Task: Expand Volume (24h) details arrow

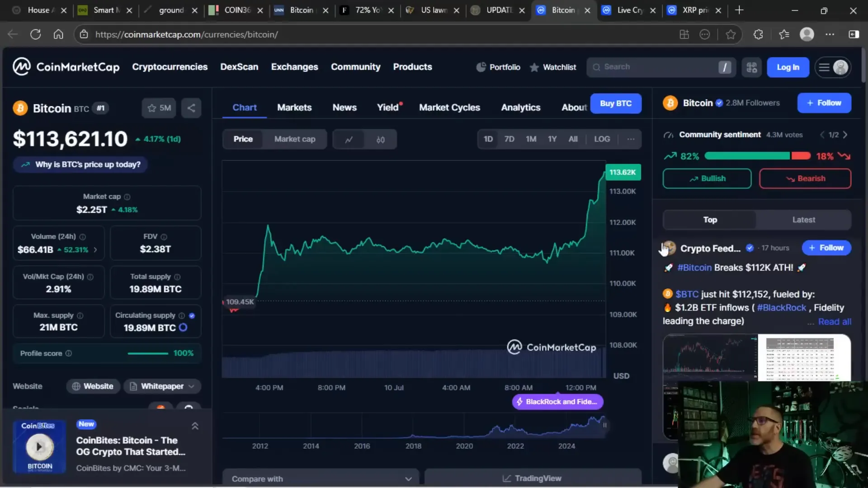Action: tap(95, 249)
